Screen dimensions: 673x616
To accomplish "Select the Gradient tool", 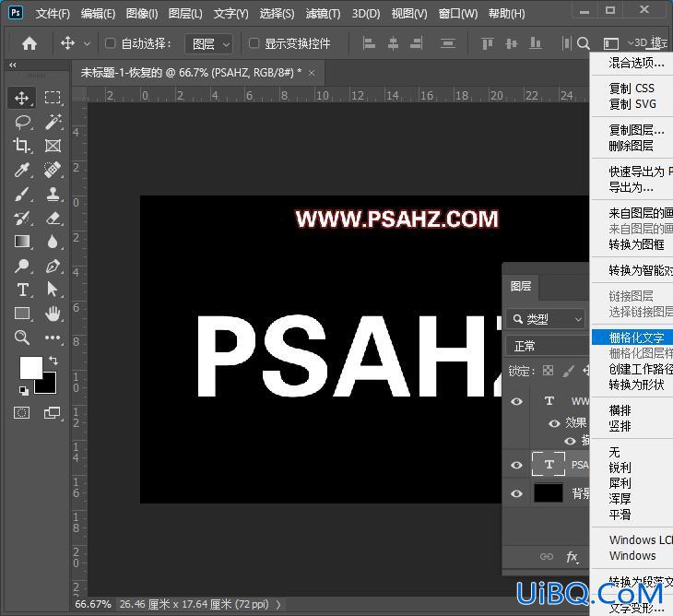I will pos(21,242).
